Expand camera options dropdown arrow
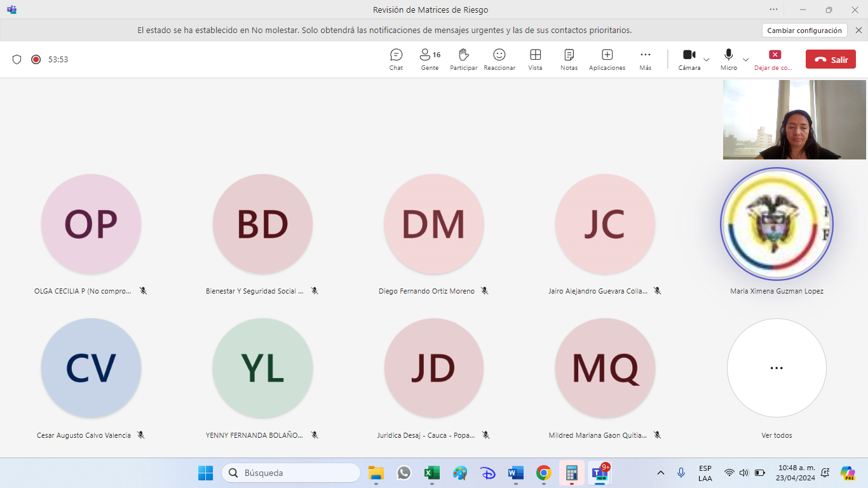Viewport: 868px width, 488px height. point(707,60)
